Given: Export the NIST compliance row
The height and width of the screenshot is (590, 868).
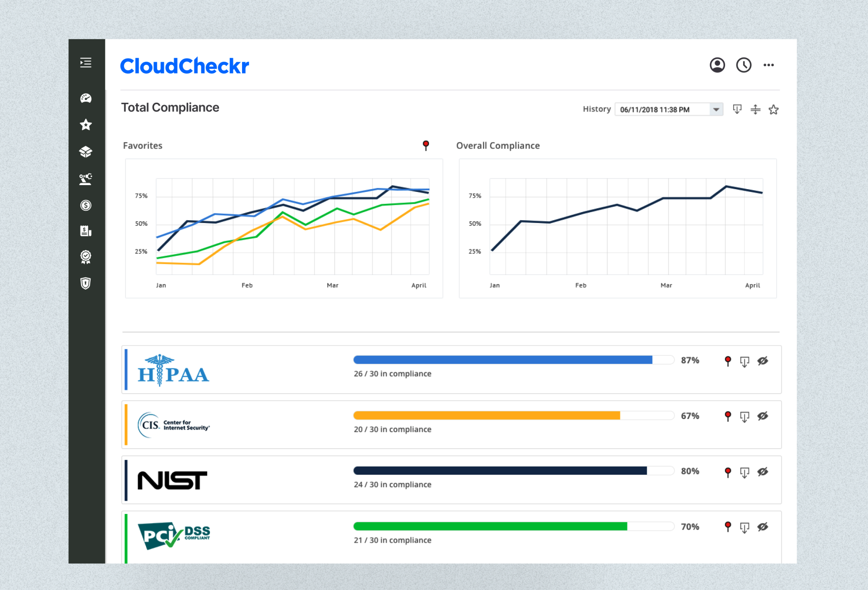Looking at the screenshot, I should click(x=745, y=472).
